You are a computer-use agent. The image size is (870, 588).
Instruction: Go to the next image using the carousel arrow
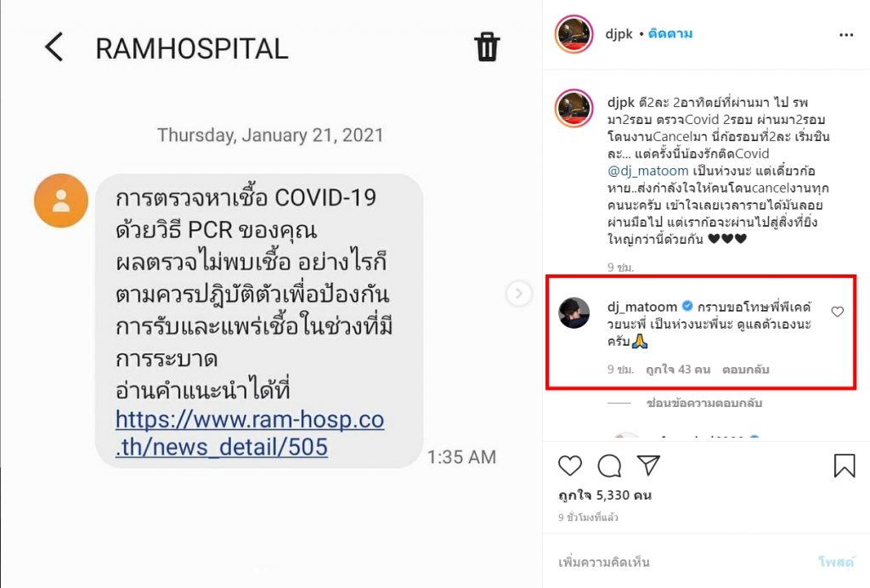pyautogui.click(x=519, y=293)
